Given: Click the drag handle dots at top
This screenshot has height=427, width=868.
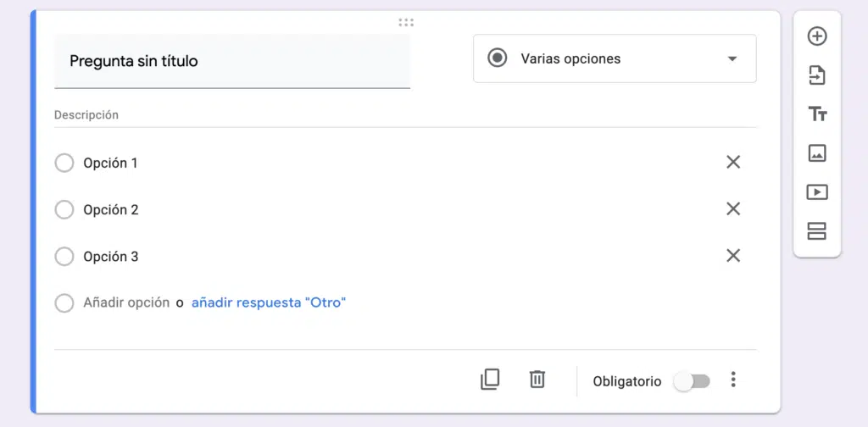Looking at the screenshot, I should pyautogui.click(x=406, y=22).
